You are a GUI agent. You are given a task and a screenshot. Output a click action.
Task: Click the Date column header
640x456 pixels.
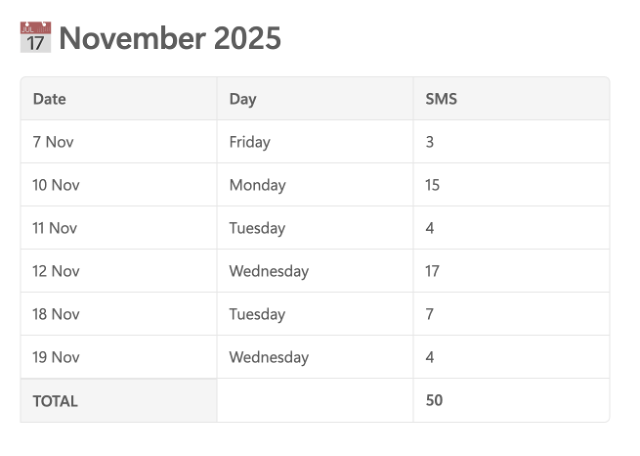click(x=119, y=98)
